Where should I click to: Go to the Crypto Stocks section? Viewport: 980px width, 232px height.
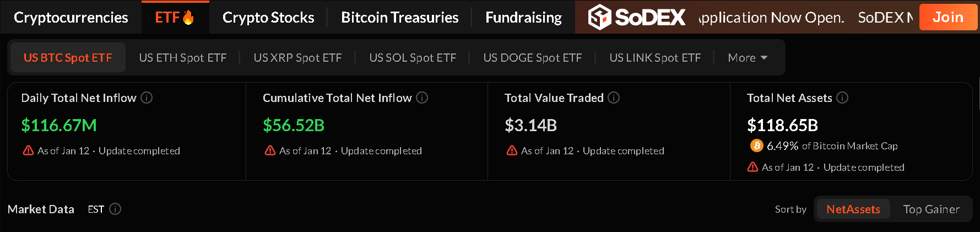tap(268, 18)
